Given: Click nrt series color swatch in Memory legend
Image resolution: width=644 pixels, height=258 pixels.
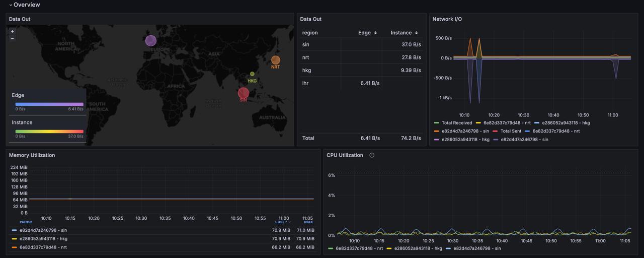Looking at the screenshot, I should click(14, 247).
